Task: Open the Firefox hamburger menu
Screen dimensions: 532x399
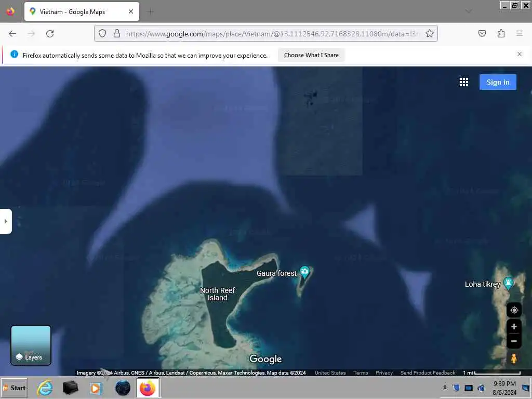Action: pyautogui.click(x=520, y=33)
